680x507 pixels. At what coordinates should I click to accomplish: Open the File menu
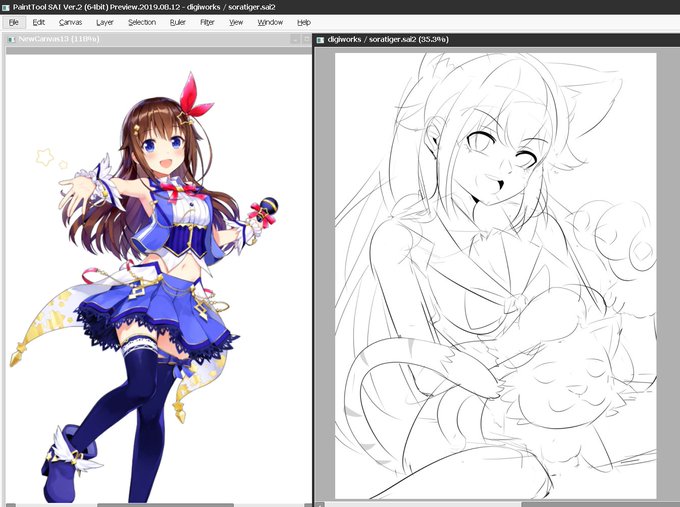tap(13, 22)
